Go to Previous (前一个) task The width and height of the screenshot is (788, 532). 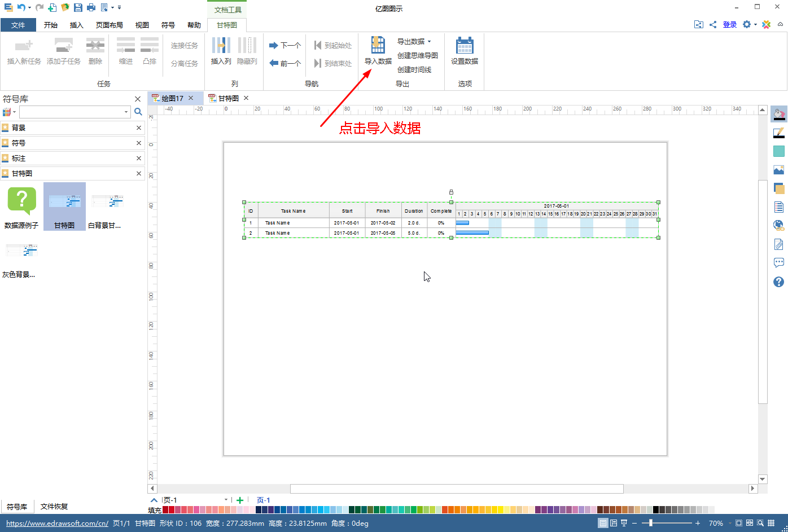coord(285,63)
